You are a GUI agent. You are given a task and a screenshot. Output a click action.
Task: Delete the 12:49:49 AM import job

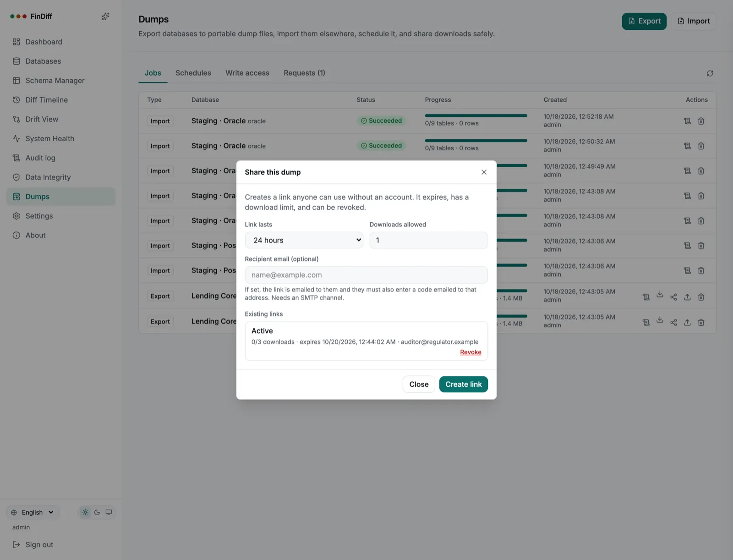coord(701,171)
